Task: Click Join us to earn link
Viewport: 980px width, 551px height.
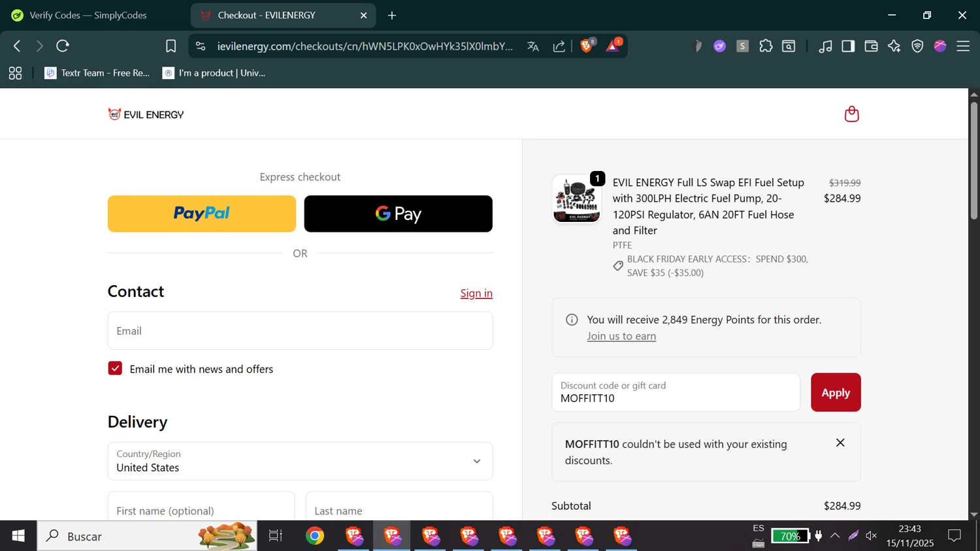Action: [x=621, y=336]
